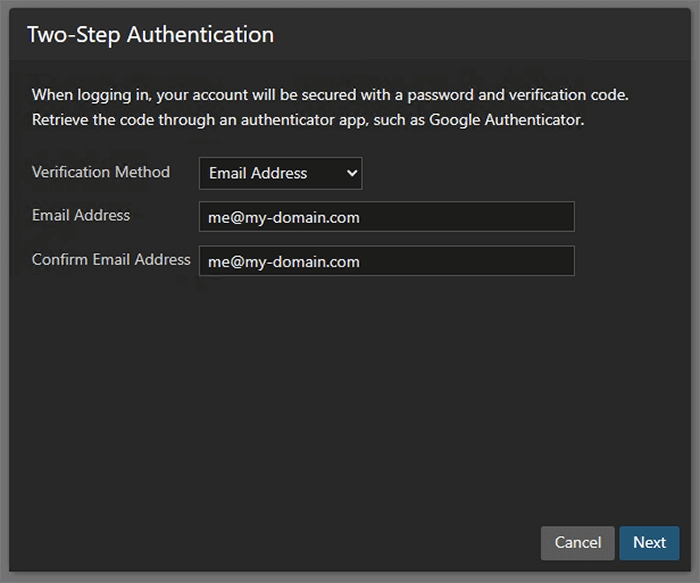Viewport: 700px width, 583px height.
Task: Click the chevron arrow on Verification Method select
Action: click(x=350, y=173)
